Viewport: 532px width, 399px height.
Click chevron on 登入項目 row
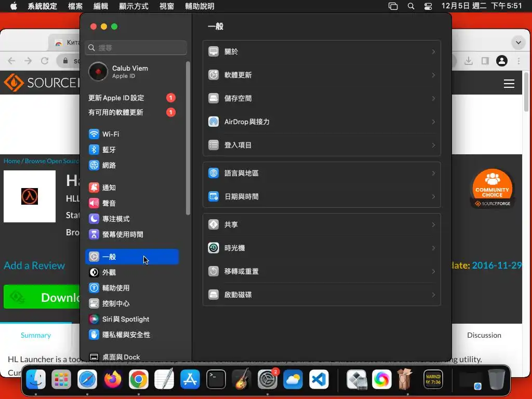coord(433,145)
